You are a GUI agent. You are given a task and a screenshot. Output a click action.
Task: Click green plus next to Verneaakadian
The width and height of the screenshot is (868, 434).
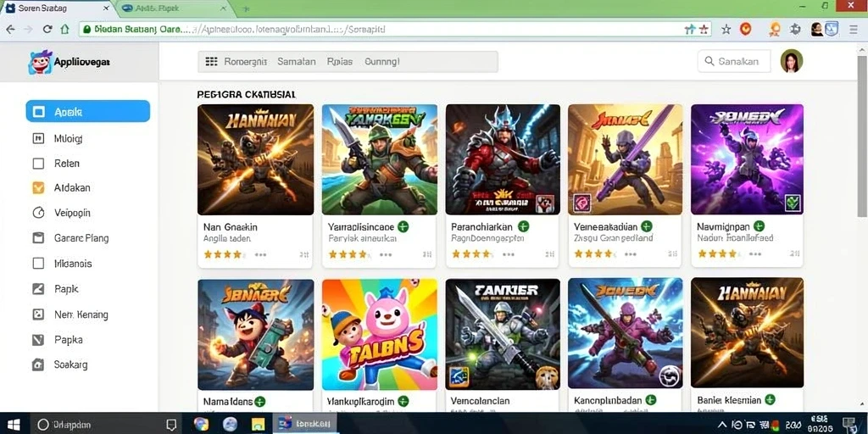(647, 226)
